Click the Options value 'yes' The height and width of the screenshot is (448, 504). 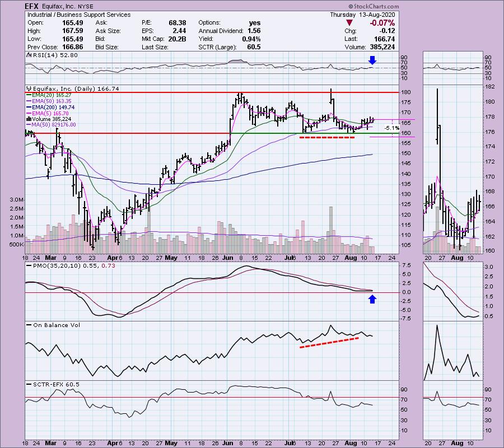point(255,23)
